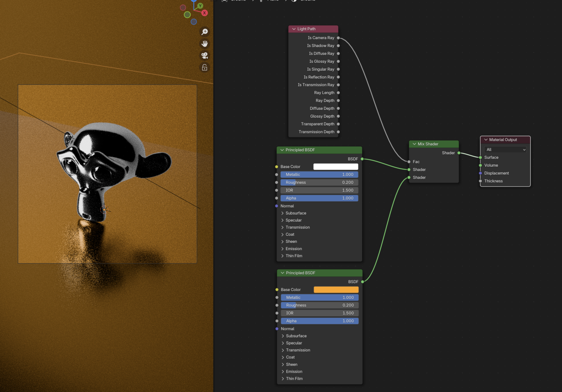Click the zoom magnifier icon in viewport
562x392 pixels.
click(205, 32)
